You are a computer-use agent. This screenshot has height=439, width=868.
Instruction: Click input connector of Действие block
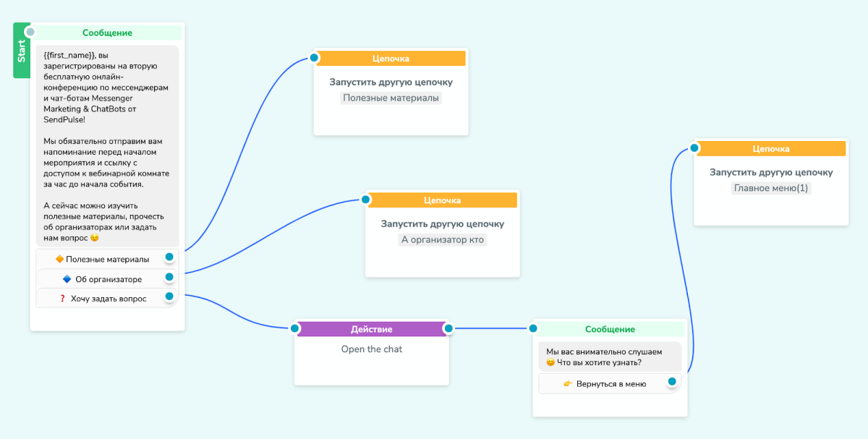tap(294, 328)
